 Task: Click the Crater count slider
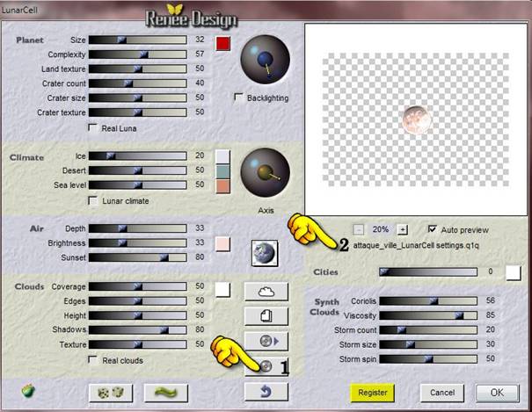(x=138, y=83)
